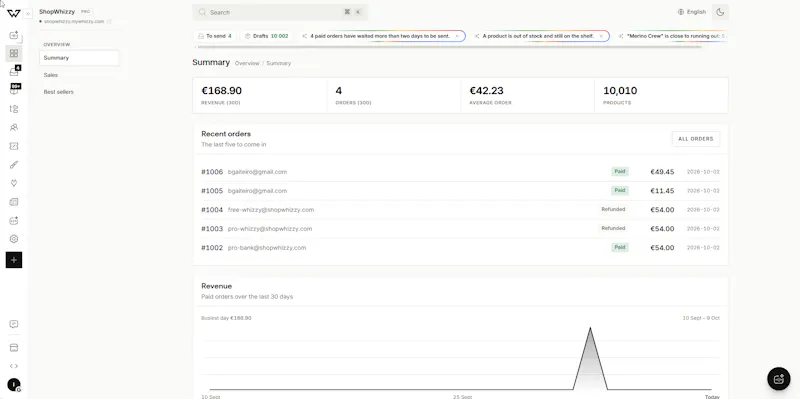Click the Busiest day €168.90 label

227,318
